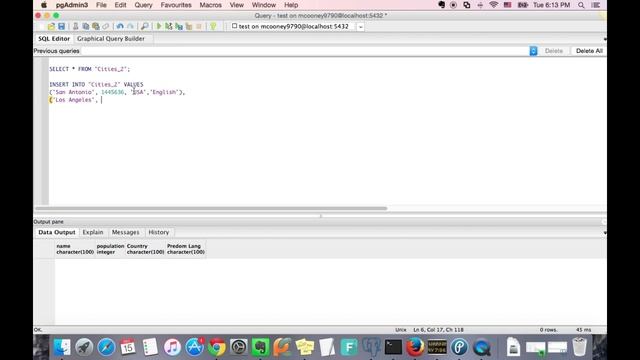Open System Preferences in the dock
Image resolution: width=640 pixels, height=360 pixels.
[x=239, y=347]
